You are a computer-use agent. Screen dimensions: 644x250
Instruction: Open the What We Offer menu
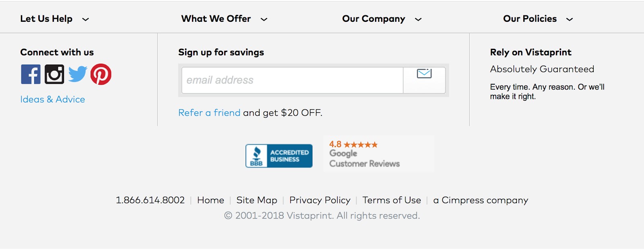pyautogui.click(x=216, y=19)
